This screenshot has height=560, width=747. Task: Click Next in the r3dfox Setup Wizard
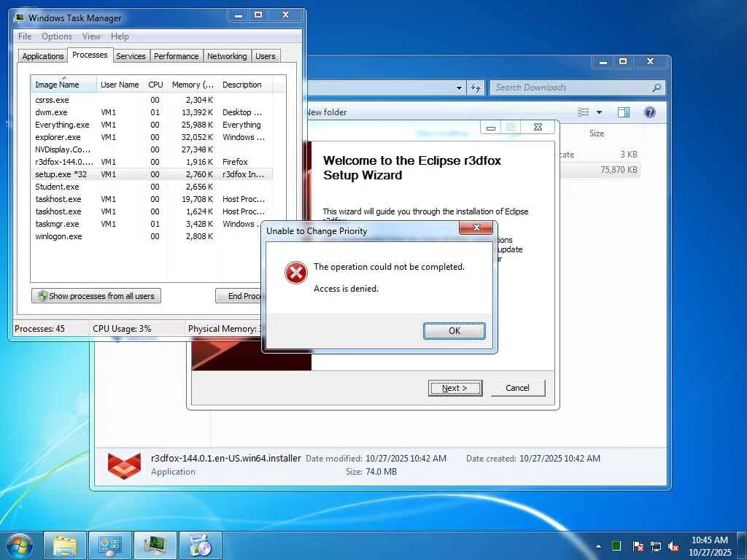(455, 388)
